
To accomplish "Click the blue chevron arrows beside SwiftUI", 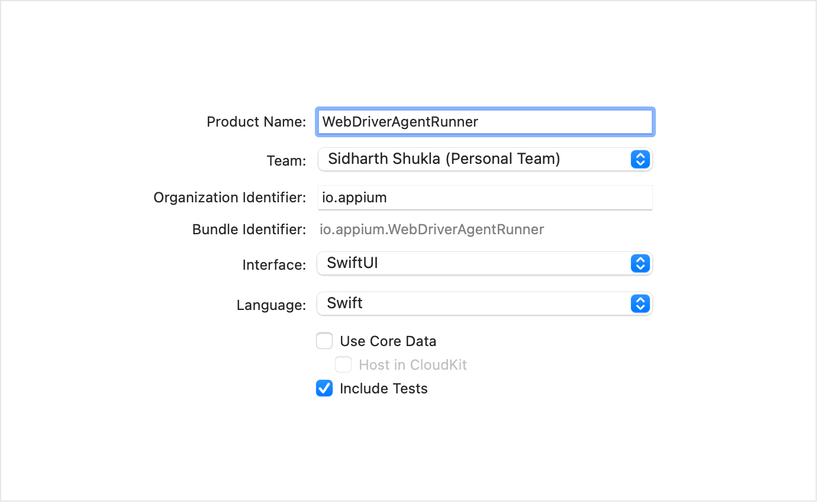I will pos(640,264).
